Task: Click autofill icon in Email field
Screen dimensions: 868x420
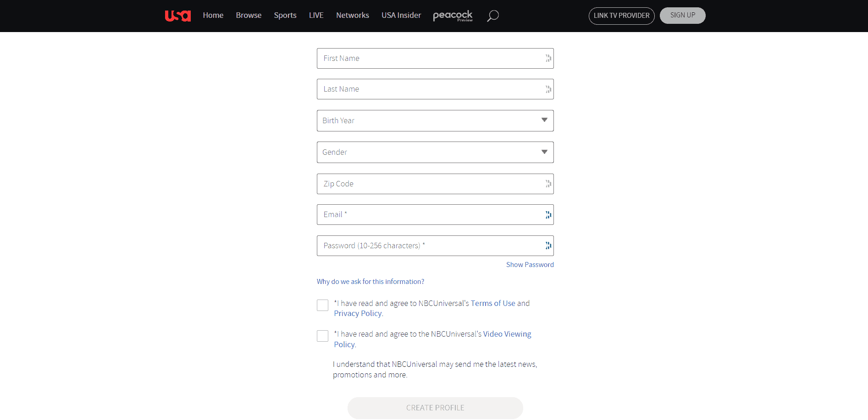Action: pyautogui.click(x=548, y=215)
